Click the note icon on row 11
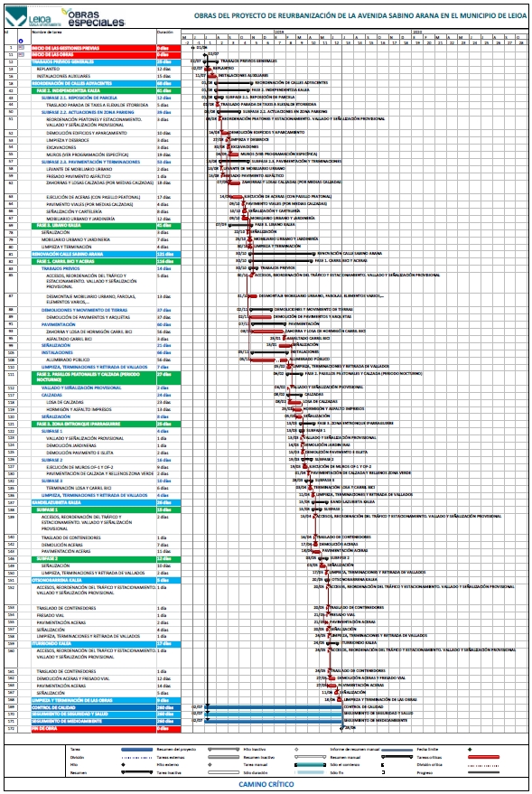Viewport: 532px width, 794px height. click(21, 54)
